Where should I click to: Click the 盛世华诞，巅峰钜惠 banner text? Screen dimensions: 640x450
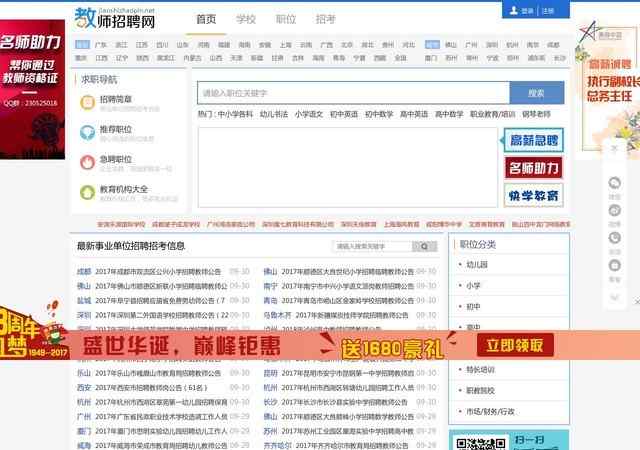(x=182, y=346)
